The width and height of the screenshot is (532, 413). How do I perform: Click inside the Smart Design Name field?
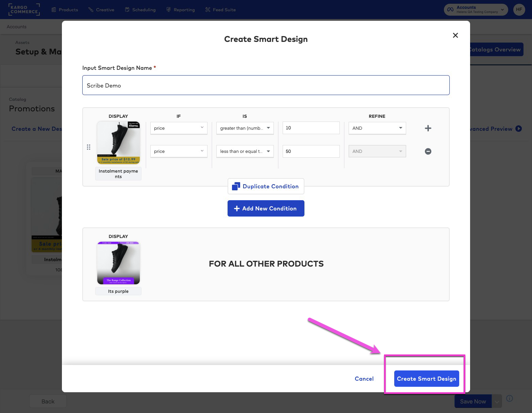[x=266, y=85]
